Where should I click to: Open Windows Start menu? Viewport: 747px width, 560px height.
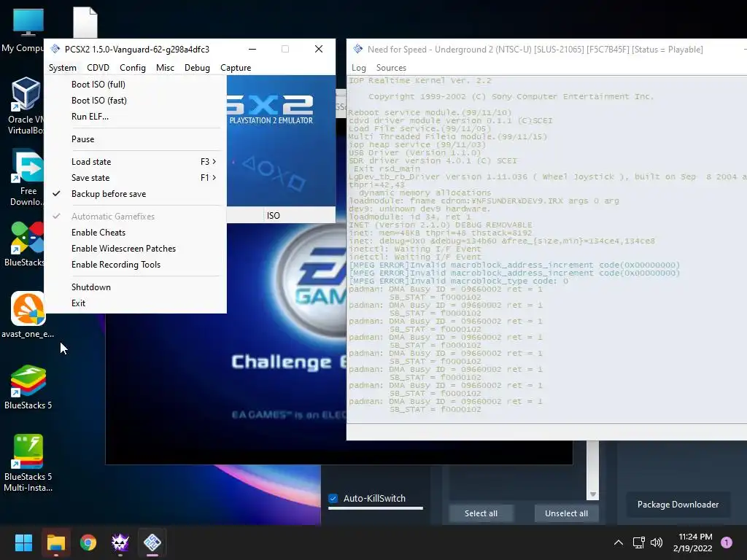(23, 542)
